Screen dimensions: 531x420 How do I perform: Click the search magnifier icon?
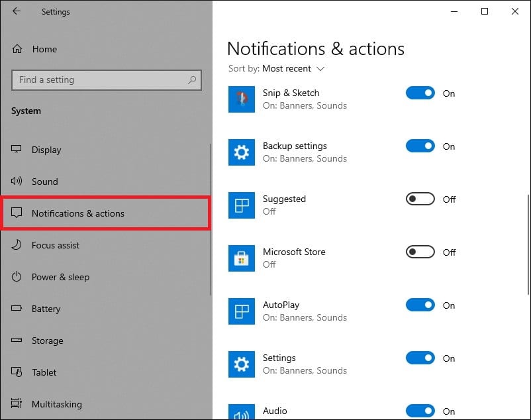click(192, 80)
